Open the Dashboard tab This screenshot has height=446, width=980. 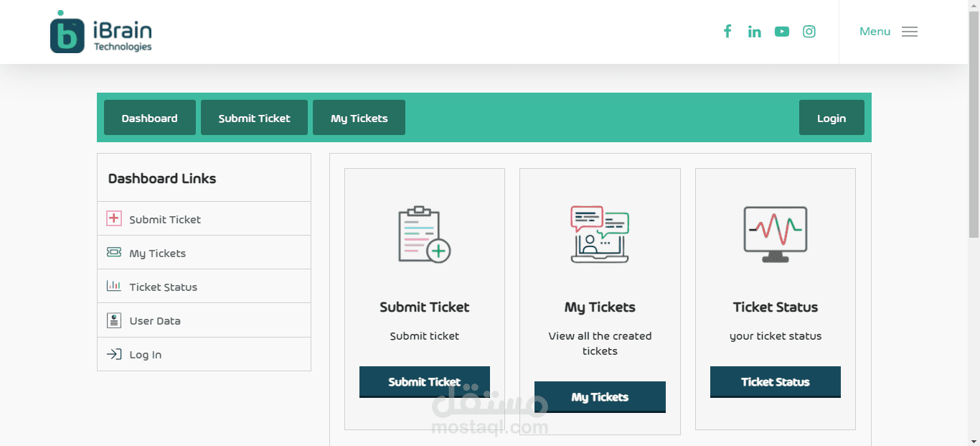pyautogui.click(x=149, y=118)
